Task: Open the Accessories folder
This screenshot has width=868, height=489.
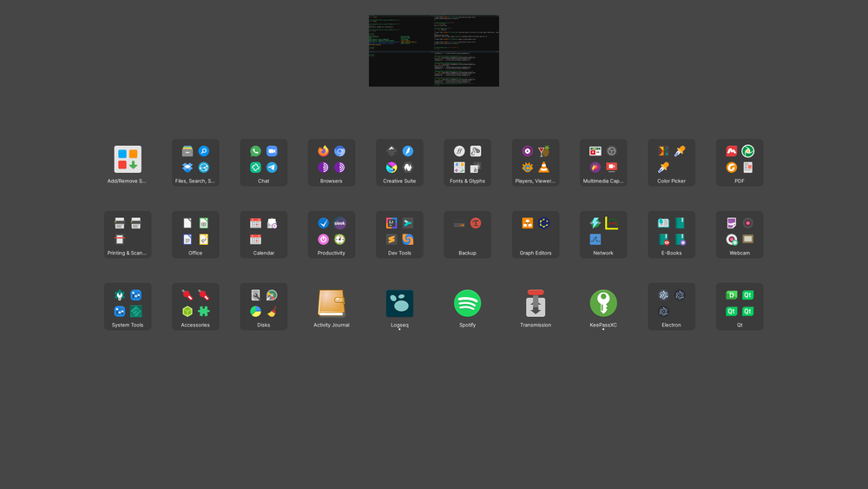Action: point(195,307)
